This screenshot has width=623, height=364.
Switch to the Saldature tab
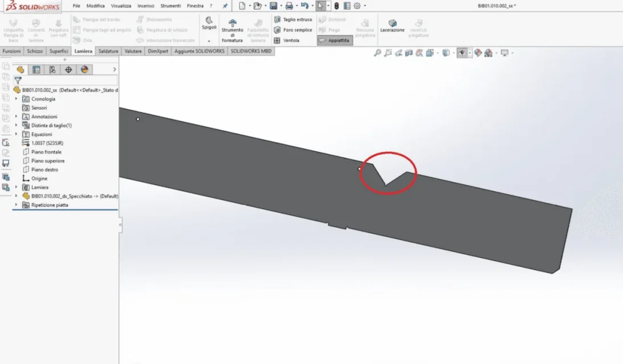(x=109, y=51)
